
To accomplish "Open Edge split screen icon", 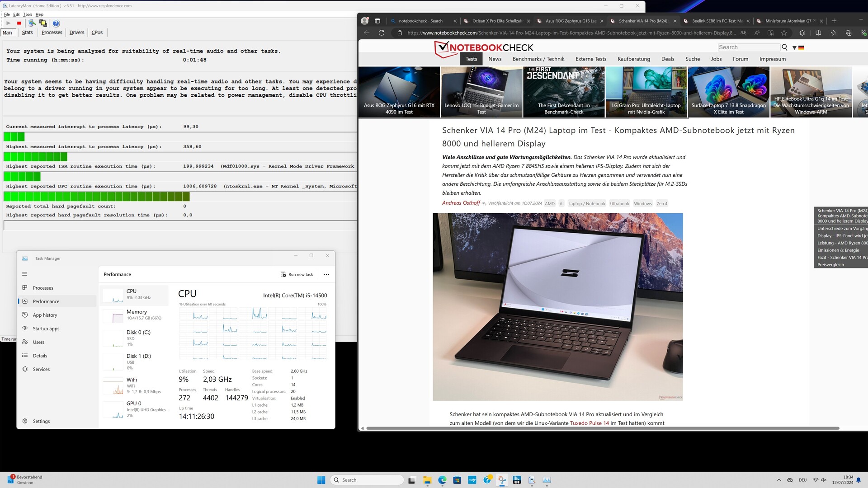I will [x=818, y=33].
